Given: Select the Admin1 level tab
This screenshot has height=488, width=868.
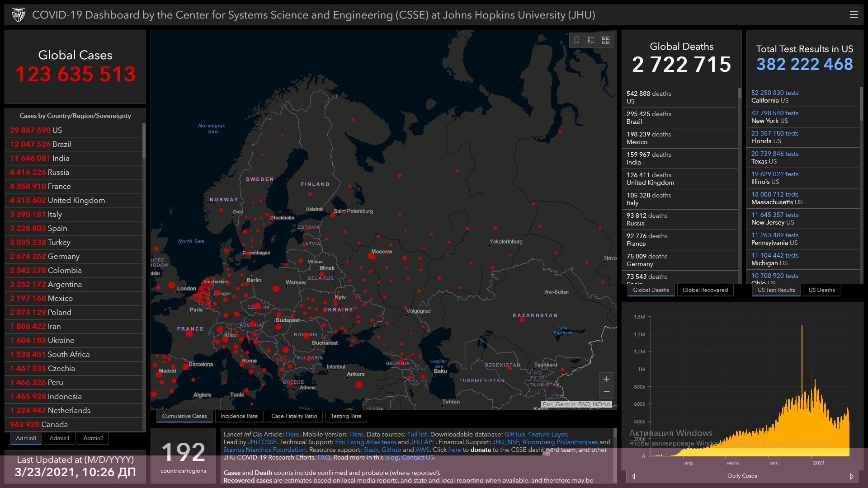Looking at the screenshot, I should 59,438.
